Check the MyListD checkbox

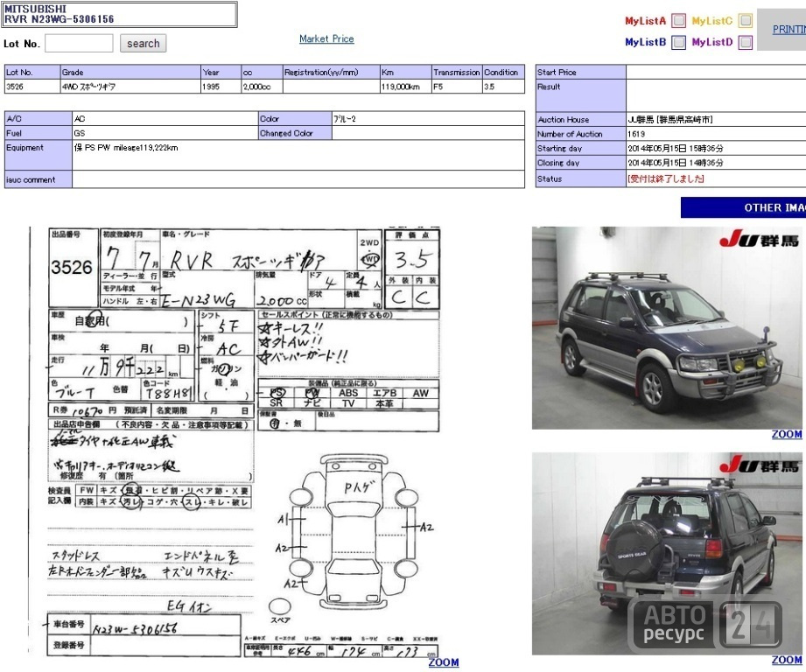[x=745, y=42]
